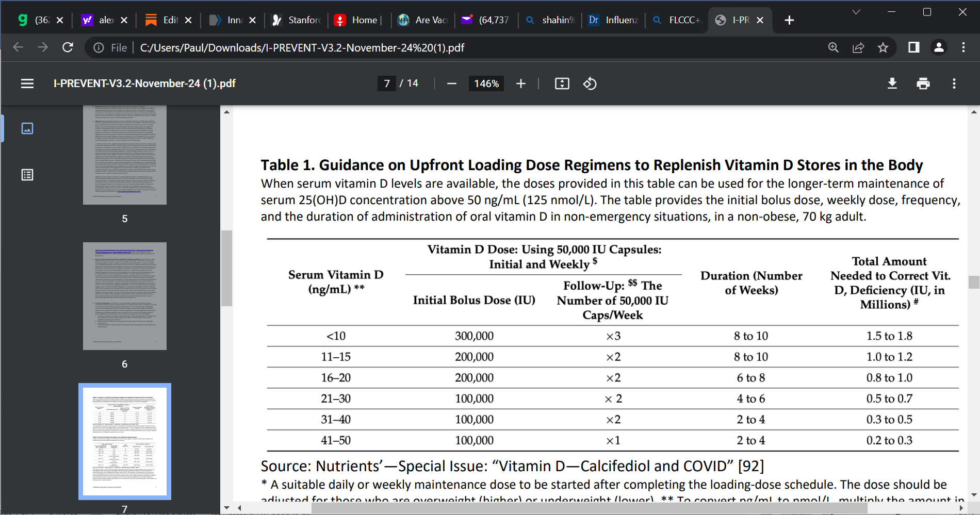Toggle browser side panel
980x515 pixels.
(x=914, y=47)
